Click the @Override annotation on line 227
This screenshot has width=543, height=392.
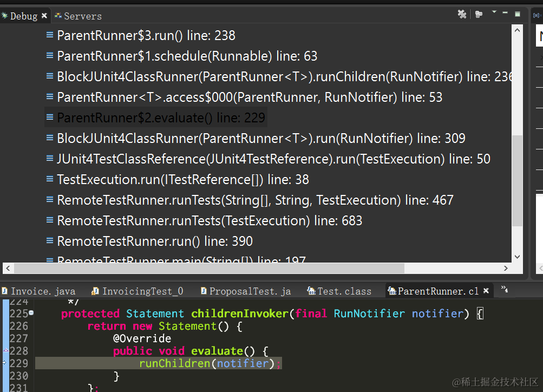[x=142, y=338]
